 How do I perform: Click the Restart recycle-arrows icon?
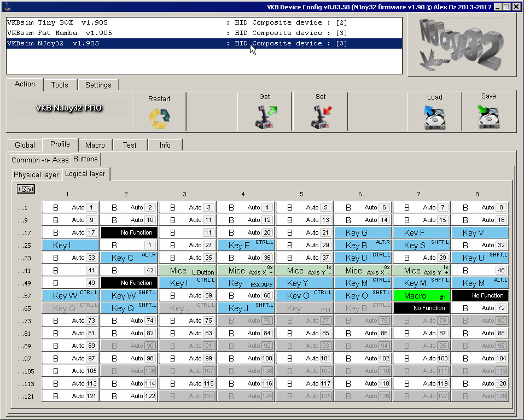pyautogui.click(x=159, y=119)
